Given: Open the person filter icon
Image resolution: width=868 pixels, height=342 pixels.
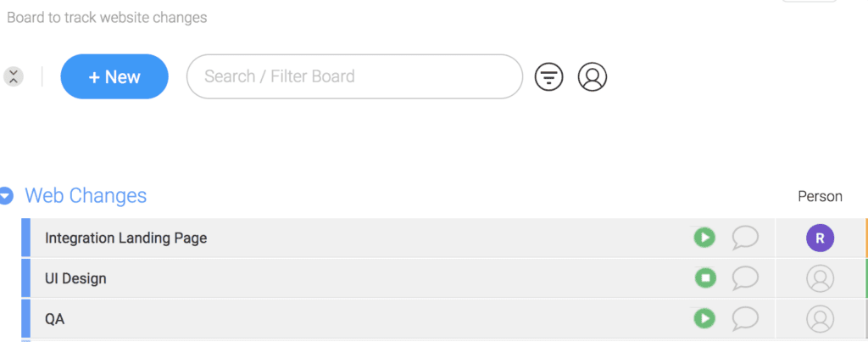Looking at the screenshot, I should click(x=593, y=77).
